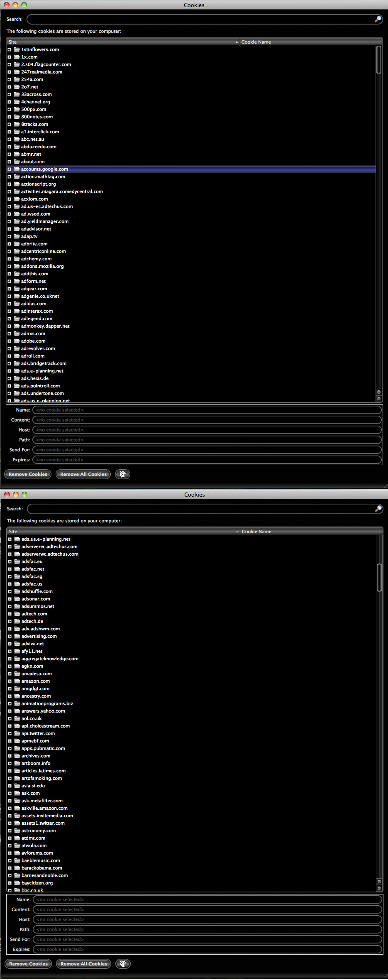Select the animationprograms.biz row
The image size is (388, 980).
pos(191,703)
